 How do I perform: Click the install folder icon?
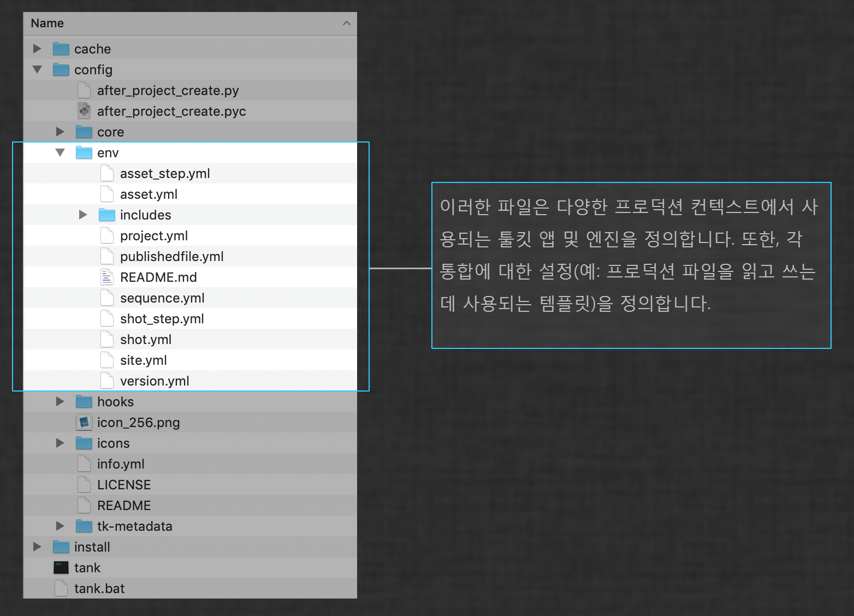pyautogui.click(x=61, y=547)
